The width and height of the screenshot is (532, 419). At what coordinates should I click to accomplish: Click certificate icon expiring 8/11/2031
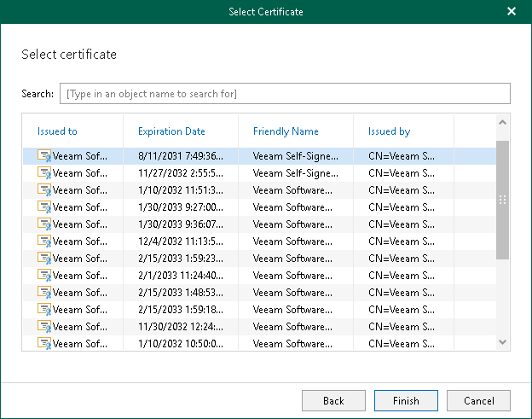pos(43,156)
